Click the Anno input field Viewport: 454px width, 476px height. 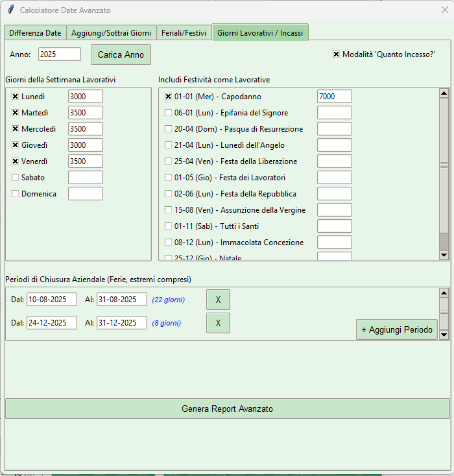(x=59, y=54)
